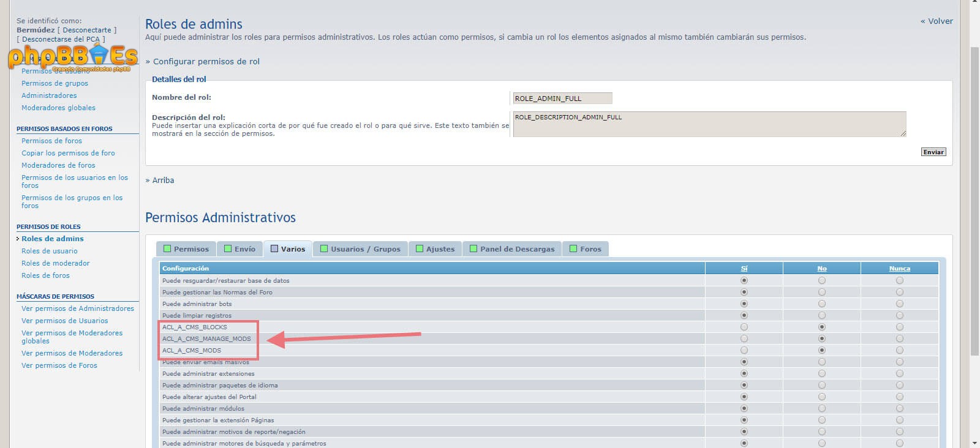Viewport: 980px width, 448px height.
Task: Click the Nombre del rol text field
Action: (x=562, y=98)
